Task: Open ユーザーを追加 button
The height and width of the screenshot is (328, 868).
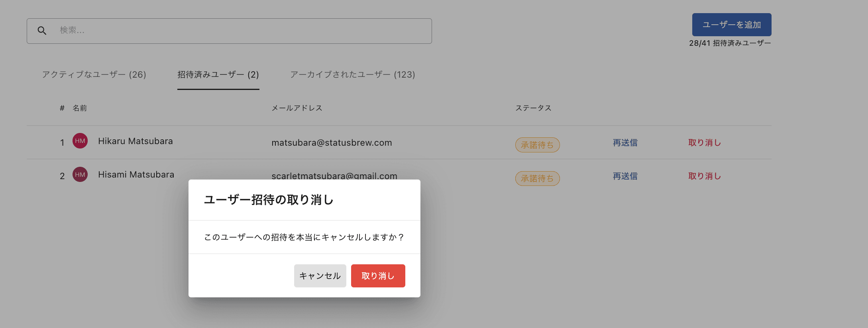Action: tap(732, 25)
